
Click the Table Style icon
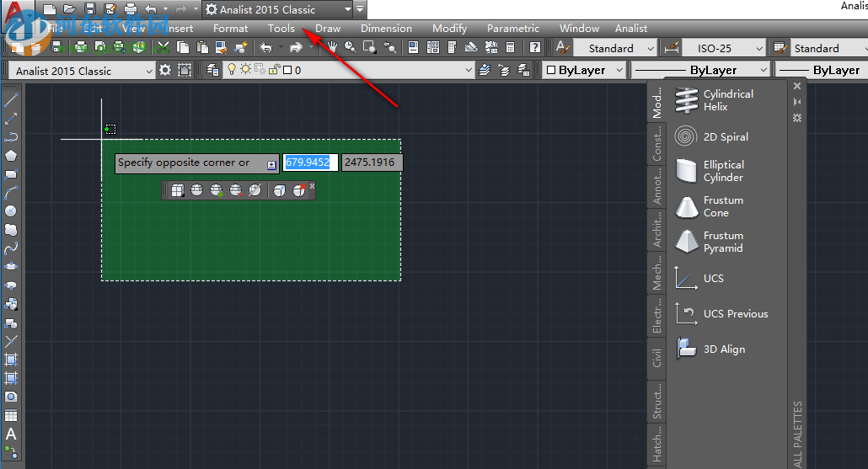(x=780, y=48)
